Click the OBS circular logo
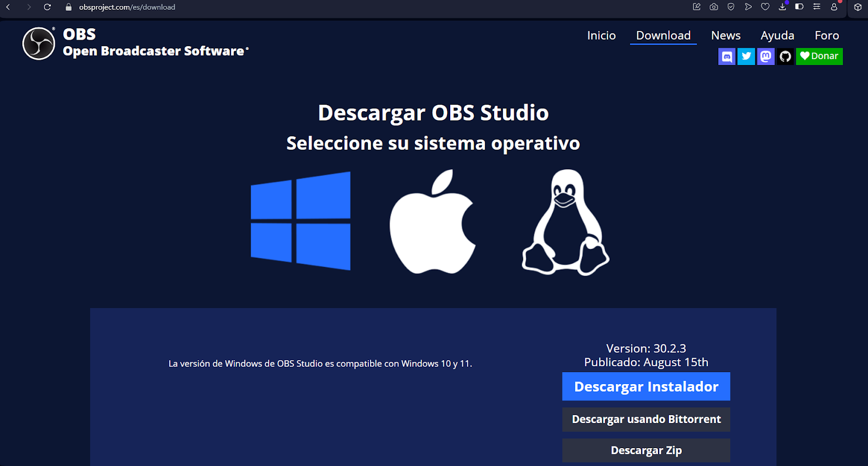This screenshot has height=466, width=868. 39,43
